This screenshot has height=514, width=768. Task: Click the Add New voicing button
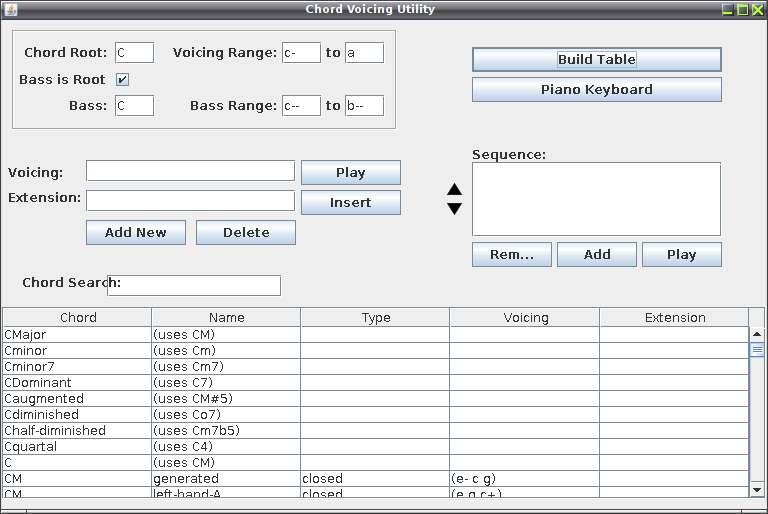click(136, 232)
